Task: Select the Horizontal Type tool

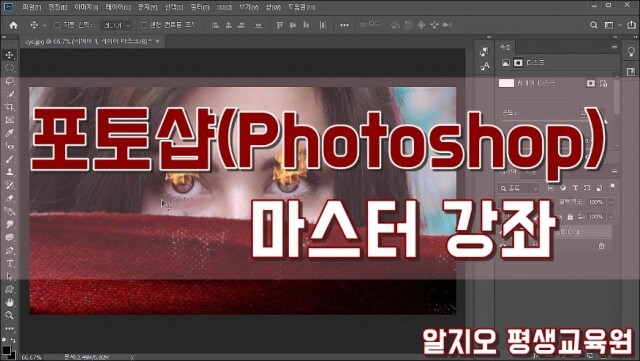Action: point(9,264)
